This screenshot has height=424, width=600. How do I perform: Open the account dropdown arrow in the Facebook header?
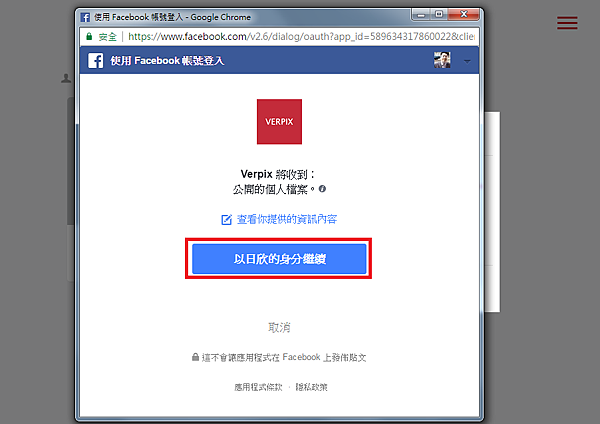[467, 61]
